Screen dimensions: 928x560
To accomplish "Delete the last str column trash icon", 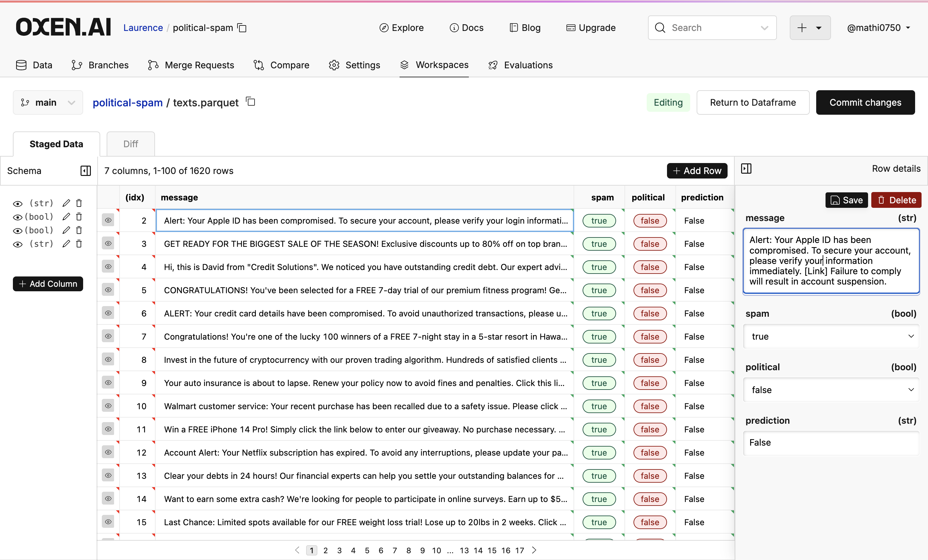I will click(x=79, y=244).
